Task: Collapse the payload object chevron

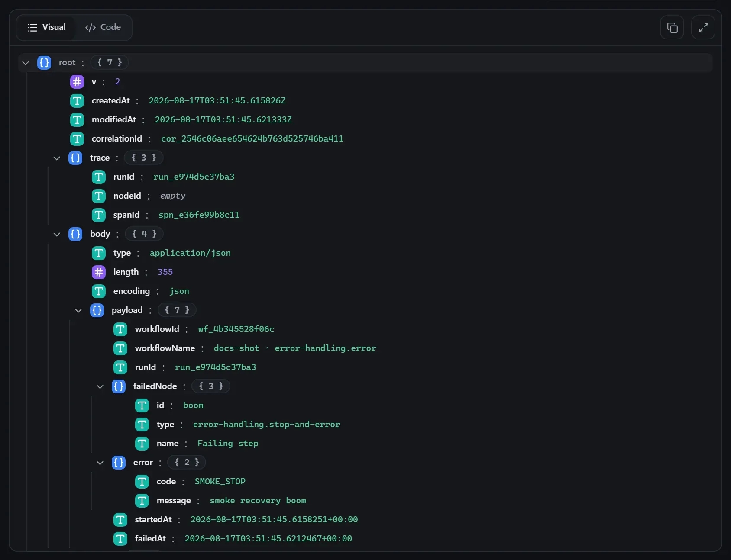Action: click(78, 310)
